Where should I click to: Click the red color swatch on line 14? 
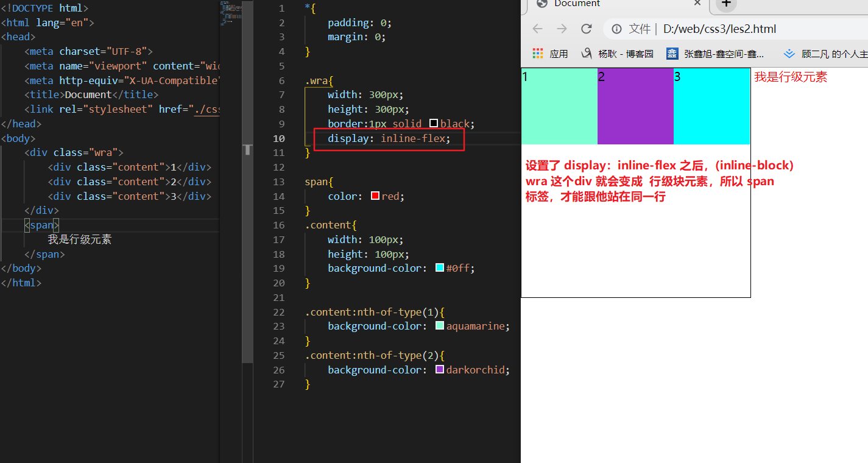click(x=375, y=196)
